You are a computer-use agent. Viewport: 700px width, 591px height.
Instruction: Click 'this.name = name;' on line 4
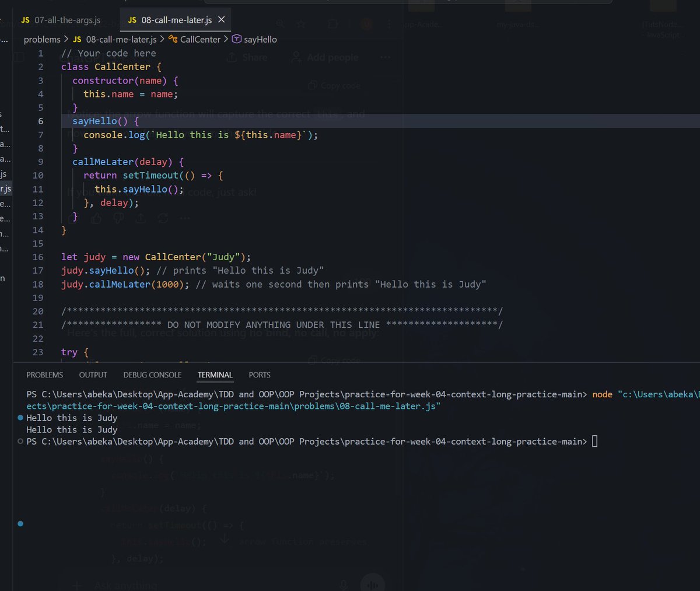(x=131, y=94)
